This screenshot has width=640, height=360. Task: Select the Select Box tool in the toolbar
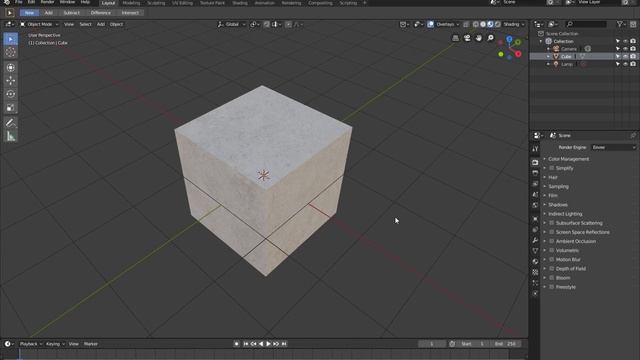pos(11,39)
